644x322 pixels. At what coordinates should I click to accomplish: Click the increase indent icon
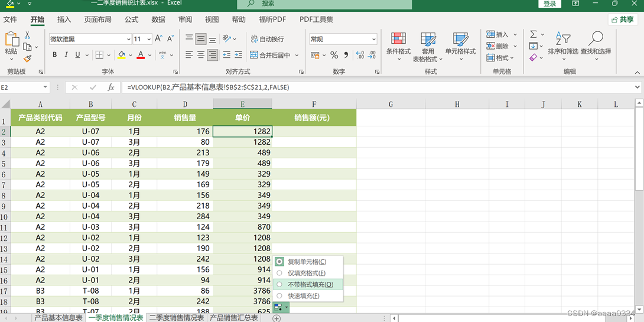pos(238,54)
